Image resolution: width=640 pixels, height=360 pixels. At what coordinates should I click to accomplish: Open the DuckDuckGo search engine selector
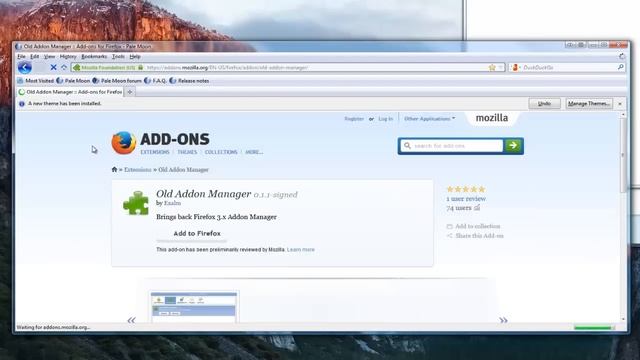516,67
